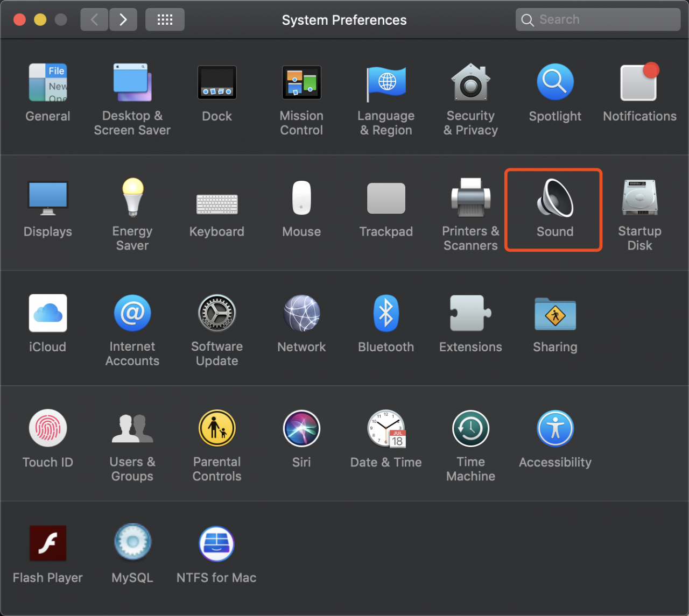Go forward with the right chevron button
The height and width of the screenshot is (616, 689).
(x=123, y=20)
